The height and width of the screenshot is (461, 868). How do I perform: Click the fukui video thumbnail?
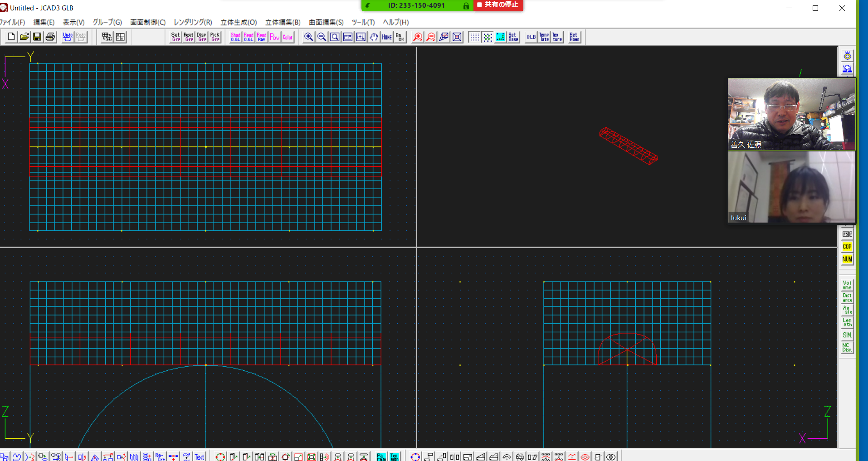pyautogui.click(x=791, y=187)
